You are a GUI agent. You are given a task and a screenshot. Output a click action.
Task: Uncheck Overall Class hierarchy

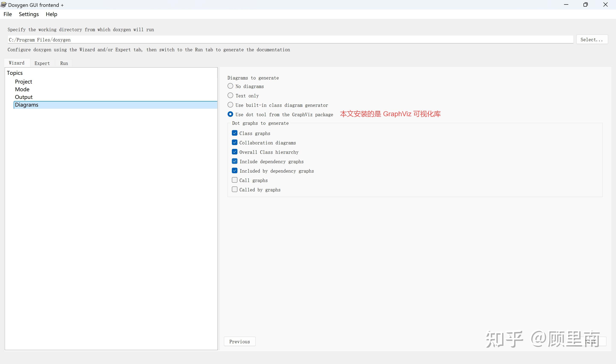[x=234, y=152]
